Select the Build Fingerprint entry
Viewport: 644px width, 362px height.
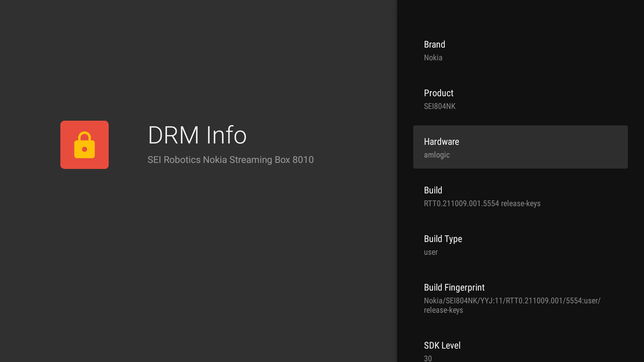click(521, 298)
